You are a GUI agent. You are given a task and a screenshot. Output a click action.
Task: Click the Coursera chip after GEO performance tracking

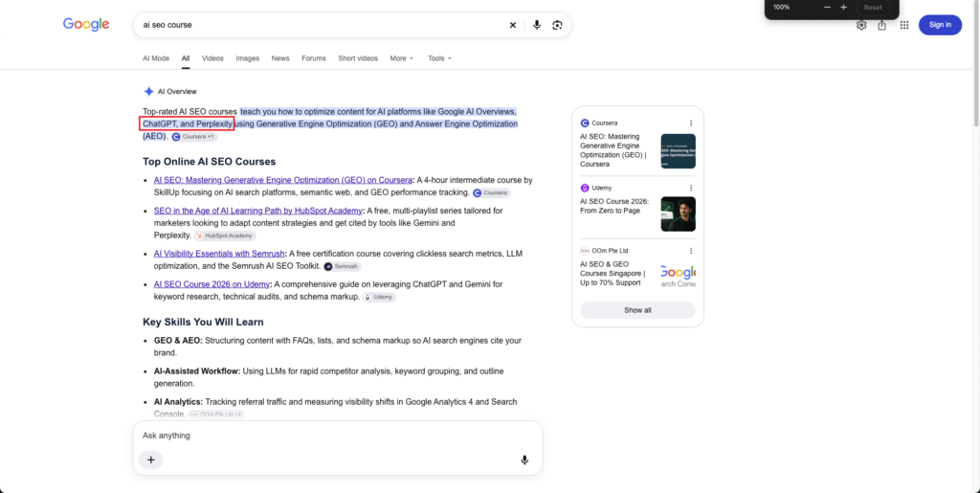tap(491, 192)
